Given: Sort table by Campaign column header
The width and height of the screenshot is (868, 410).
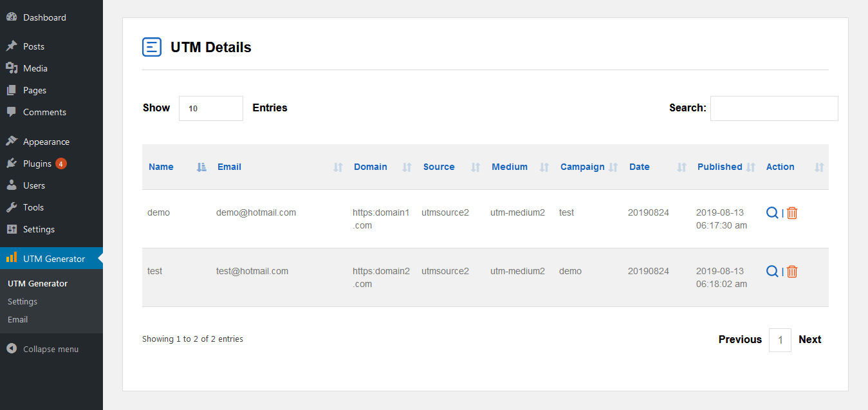Looking at the screenshot, I should click(582, 167).
